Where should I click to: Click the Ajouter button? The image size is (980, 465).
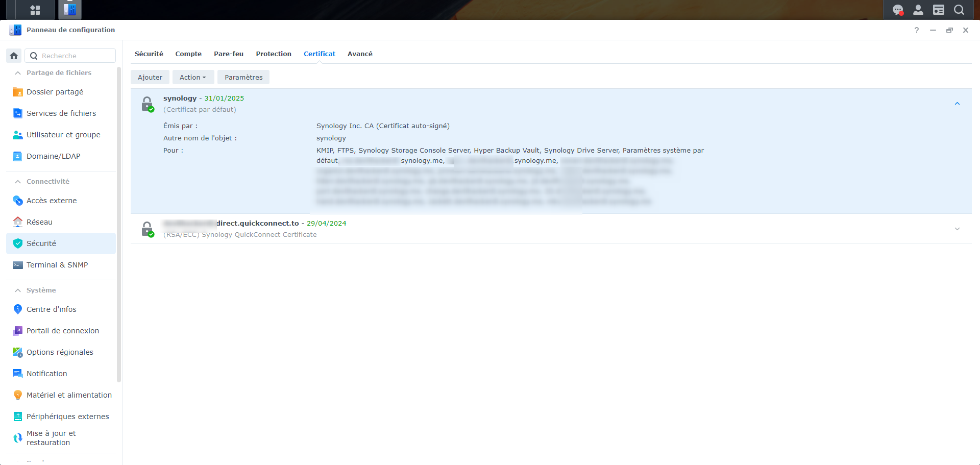pos(150,77)
